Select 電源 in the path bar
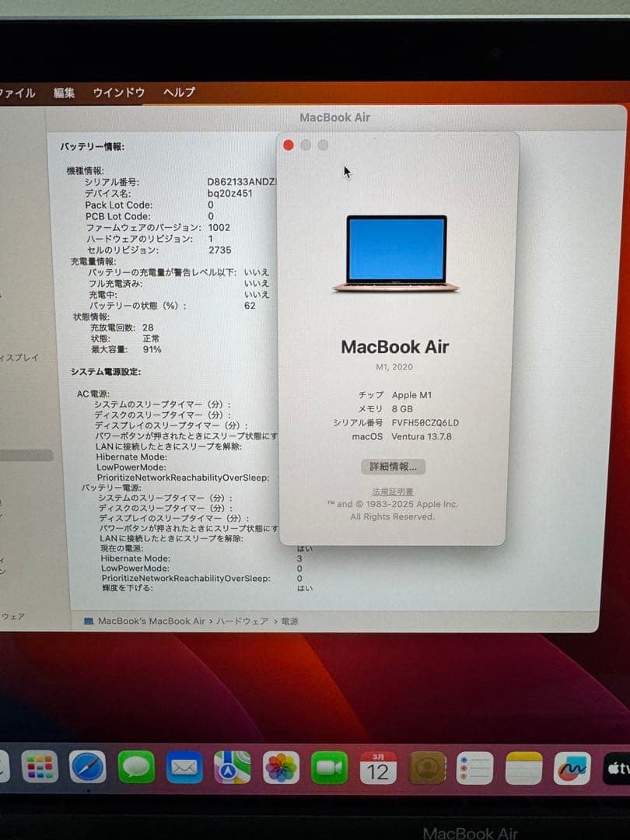This screenshot has width=630, height=840. pos(290,621)
